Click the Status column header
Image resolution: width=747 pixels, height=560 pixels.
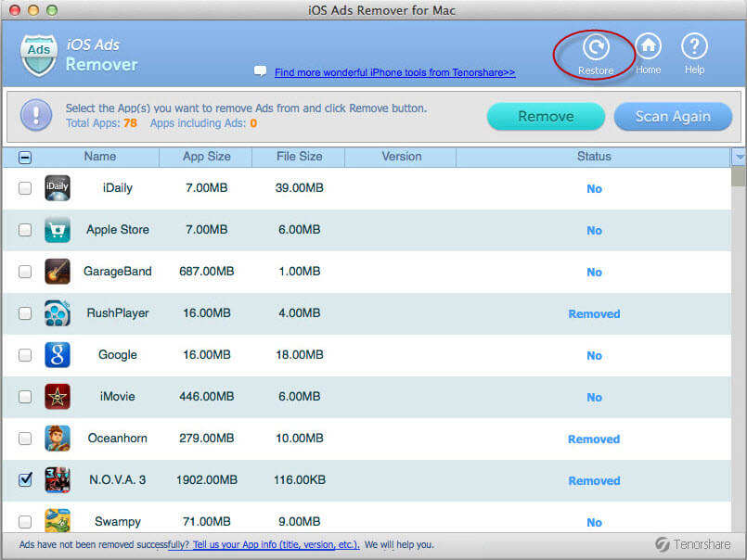click(x=594, y=157)
